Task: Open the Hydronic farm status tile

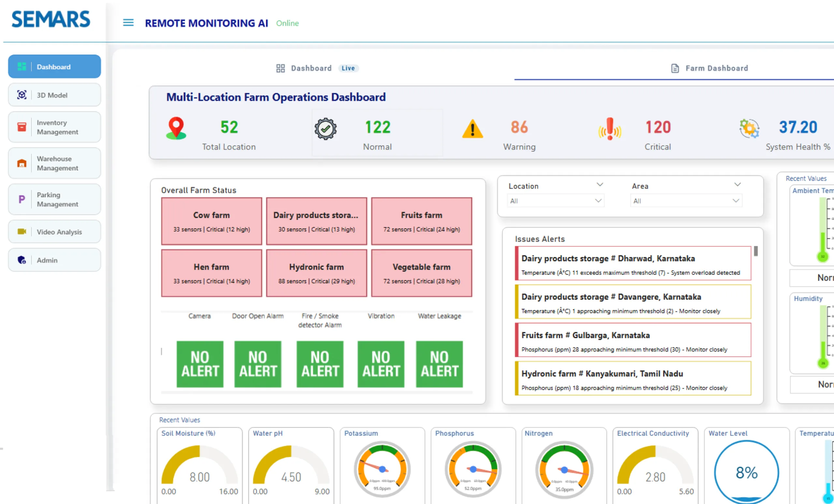Action: [316, 273]
